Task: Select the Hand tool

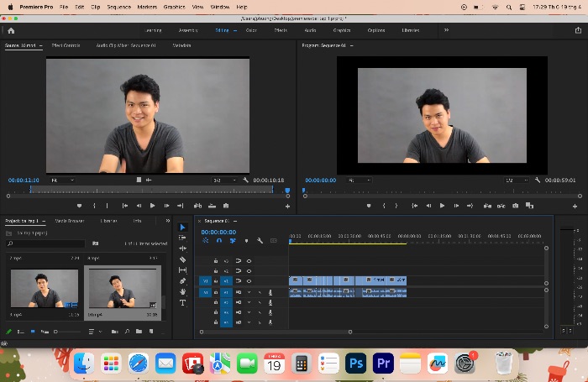Action: point(182,291)
